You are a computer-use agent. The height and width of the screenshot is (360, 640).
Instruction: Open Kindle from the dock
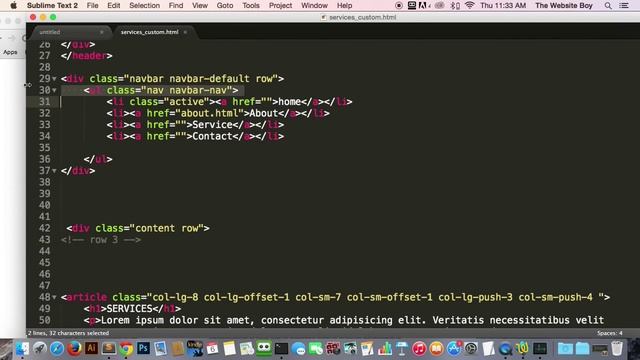coord(195,348)
